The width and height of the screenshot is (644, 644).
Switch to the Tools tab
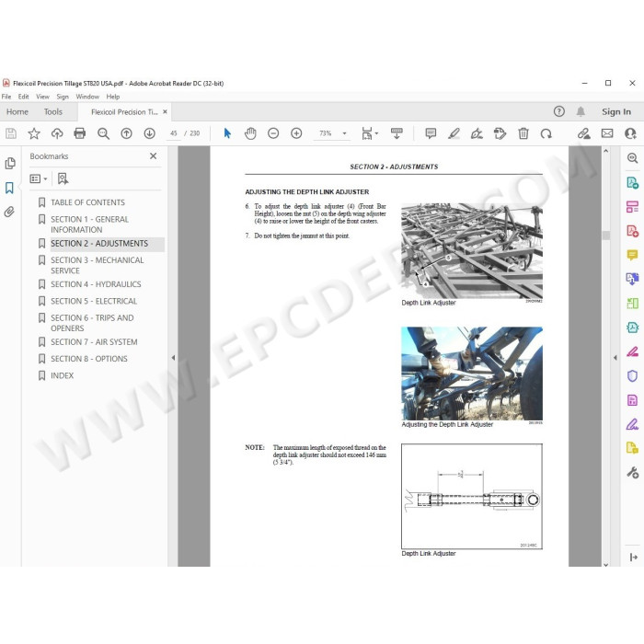(53, 111)
